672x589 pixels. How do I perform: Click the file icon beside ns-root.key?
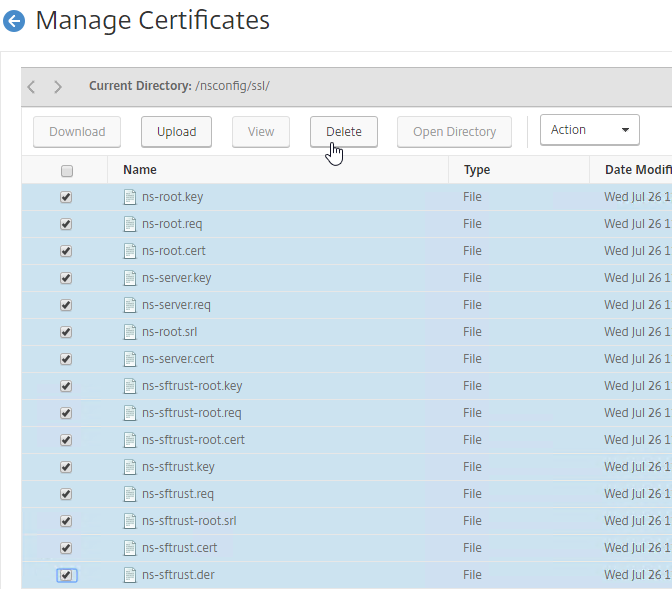tap(130, 197)
